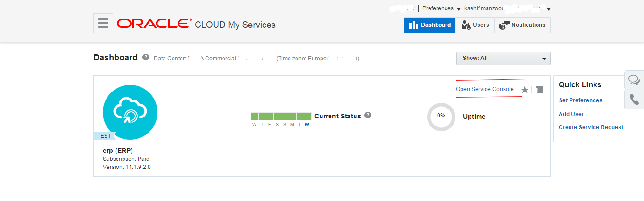Click the erp cloud service icon
Image resolution: width=644 pixels, height=201 pixels.
tap(130, 112)
